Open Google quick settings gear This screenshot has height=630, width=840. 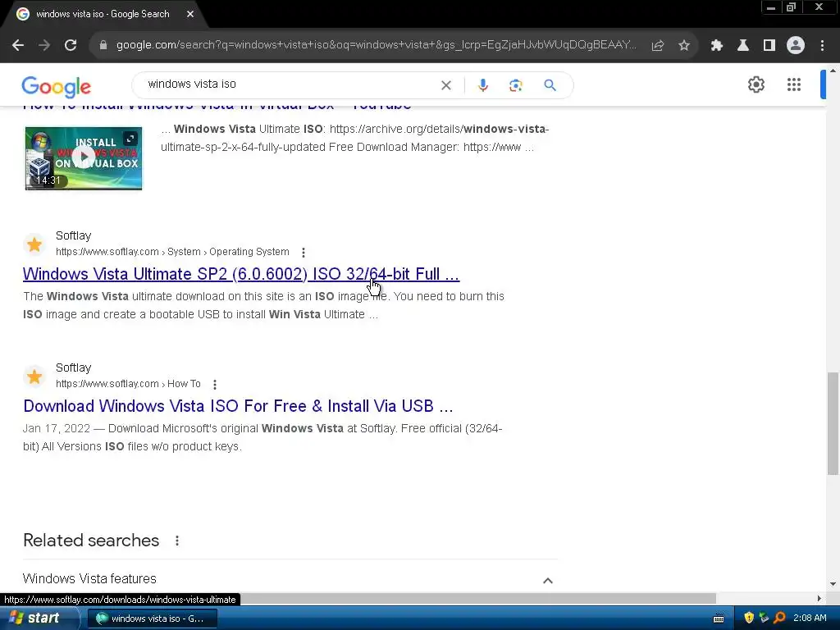click(756, 84)
